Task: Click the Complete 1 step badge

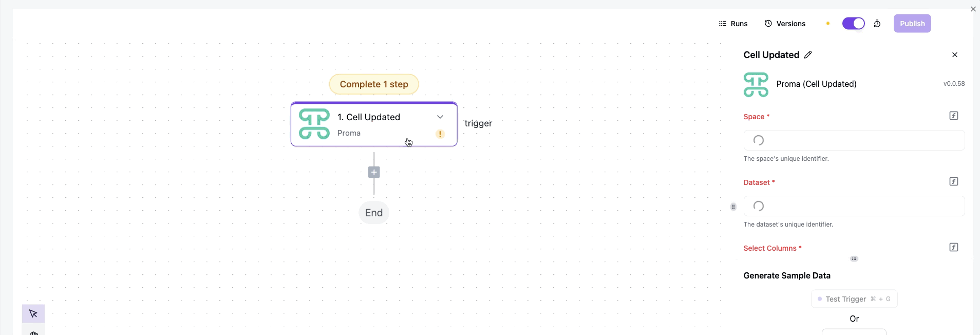Action: pos(374,84)
